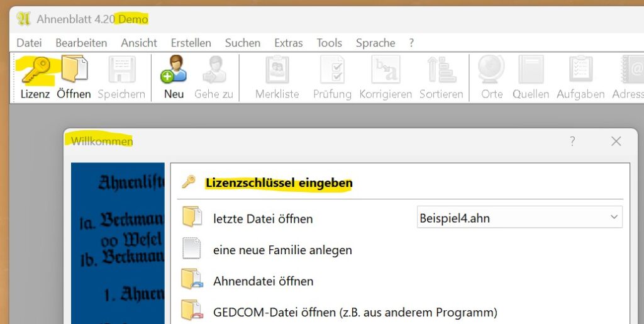Click the Speichern floppy disk icon
The height and width of the screenshot is (324, 644).
click(122, 69)
